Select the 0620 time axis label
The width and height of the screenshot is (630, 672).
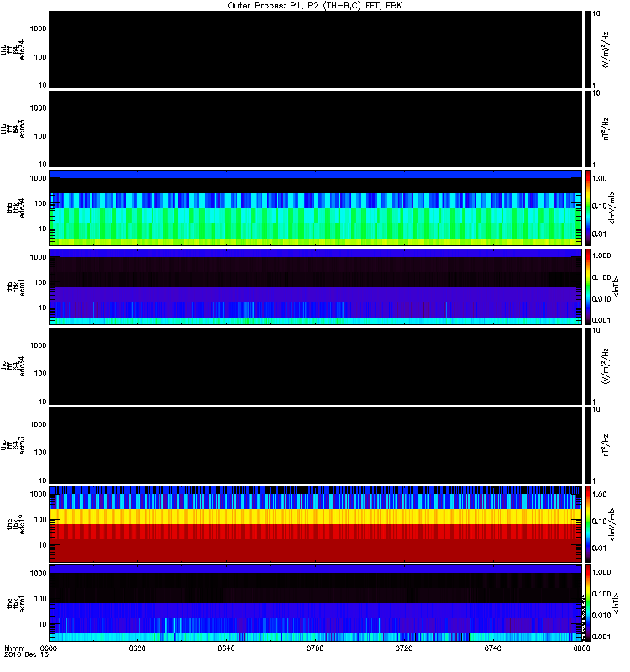tap(137, 648)
